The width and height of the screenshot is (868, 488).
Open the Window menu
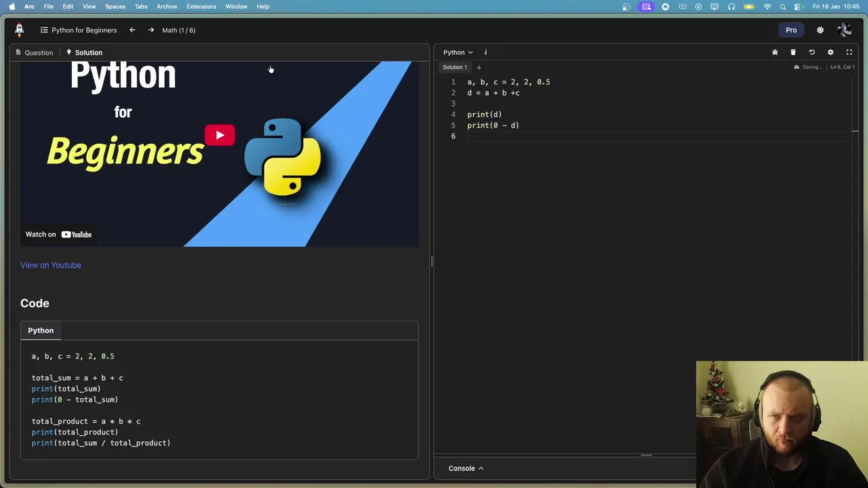click(237, 7)
